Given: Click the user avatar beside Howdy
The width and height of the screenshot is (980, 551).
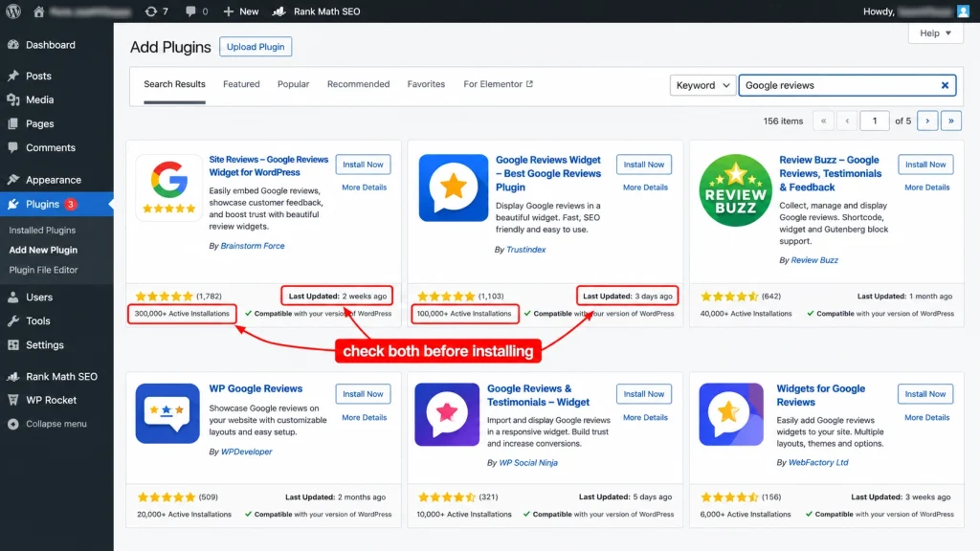Looking at the screenshot, I should pyautogui.click(x=963, y=11).
